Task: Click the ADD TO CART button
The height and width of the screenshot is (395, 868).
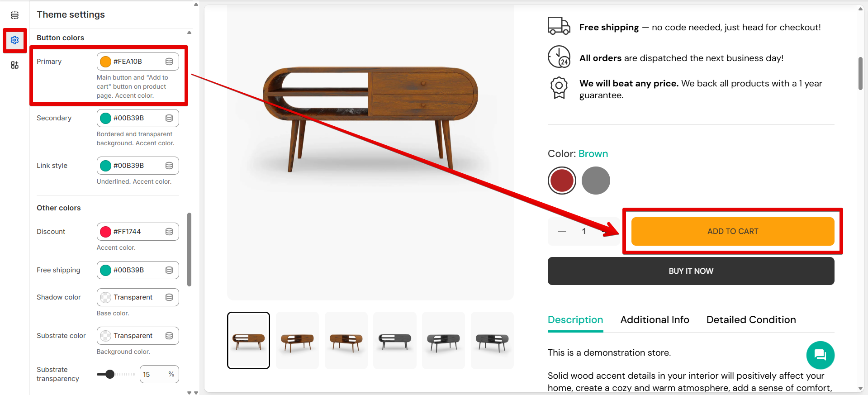Action: click(x=732, y=231)
